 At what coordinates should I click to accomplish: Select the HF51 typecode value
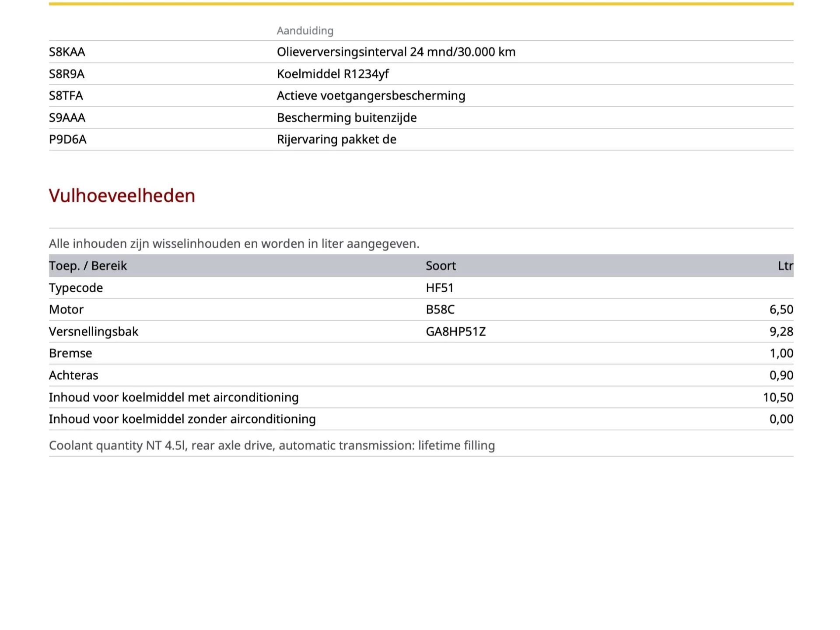click(x=439, y=288)
